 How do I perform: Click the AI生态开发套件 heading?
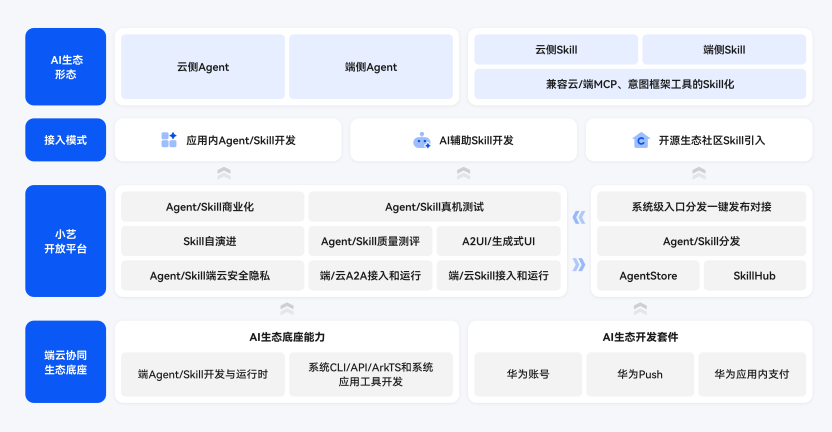[x=640, y=337]
